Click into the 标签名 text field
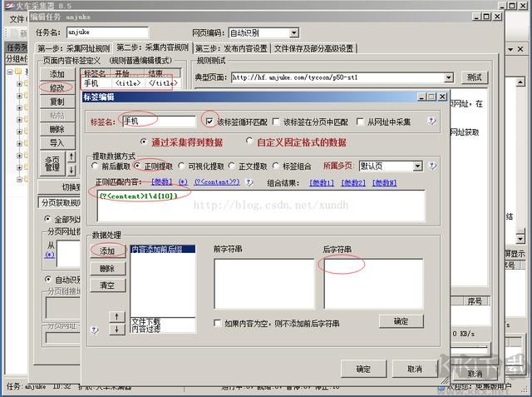 pos(158,121)
